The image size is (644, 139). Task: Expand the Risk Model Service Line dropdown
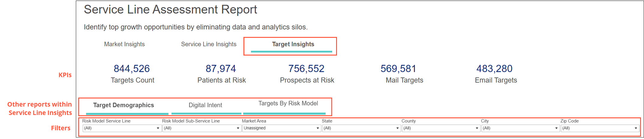[x=122, y=128]
